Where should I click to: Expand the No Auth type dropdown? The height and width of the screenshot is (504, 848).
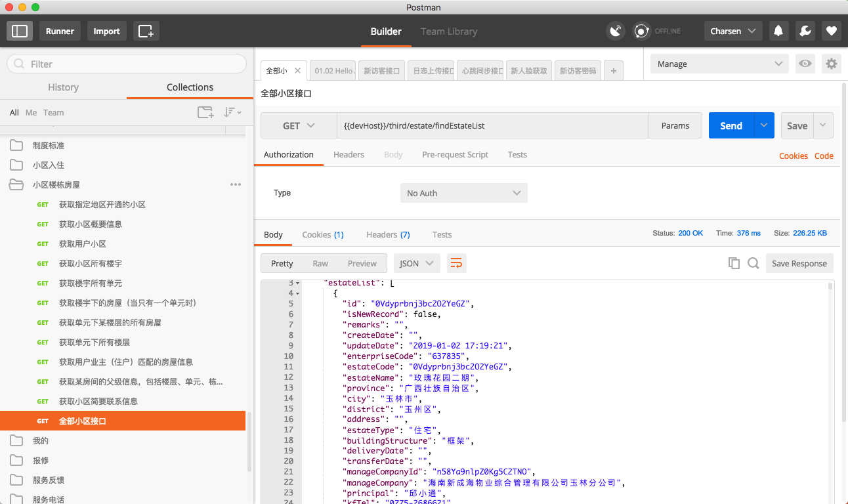coord(463,193)
